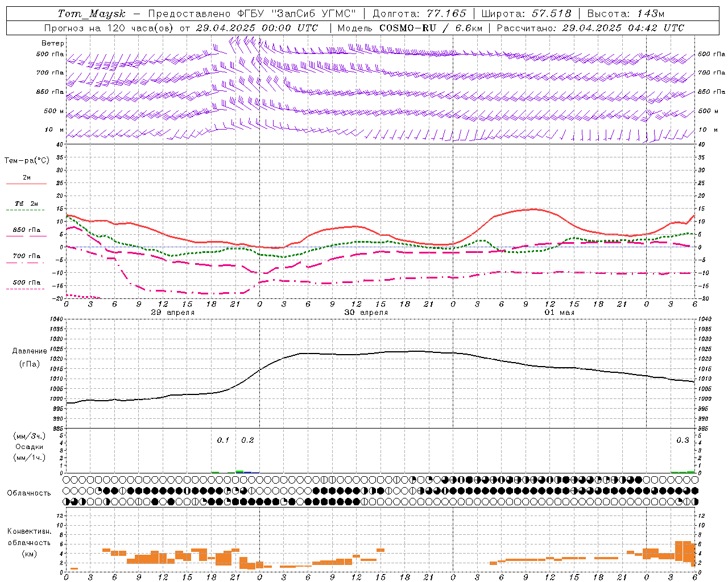Screen dimensions: 728x582
Task: Click the 'Tom_Maysk' station title
Action: tap(92, 14)
